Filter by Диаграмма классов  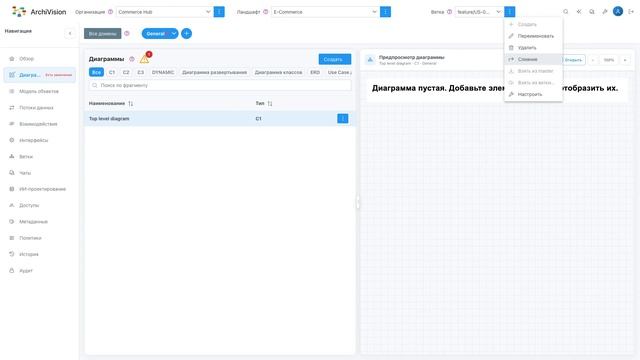click(x=278, y=72)
